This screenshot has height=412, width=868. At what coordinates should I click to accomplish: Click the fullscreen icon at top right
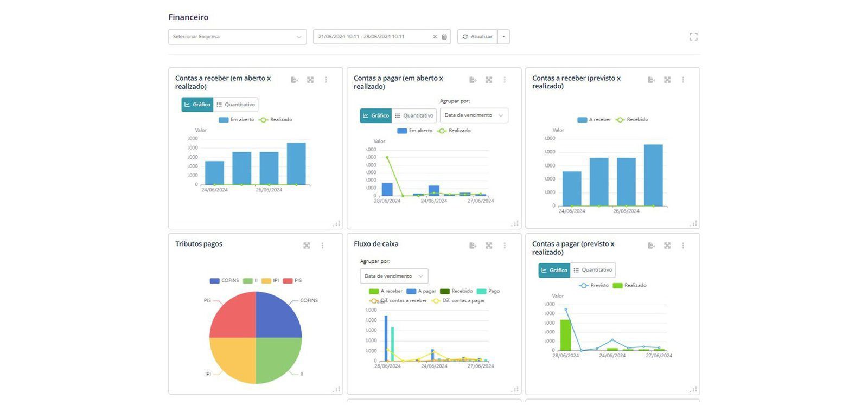click(x=693, y=37)
